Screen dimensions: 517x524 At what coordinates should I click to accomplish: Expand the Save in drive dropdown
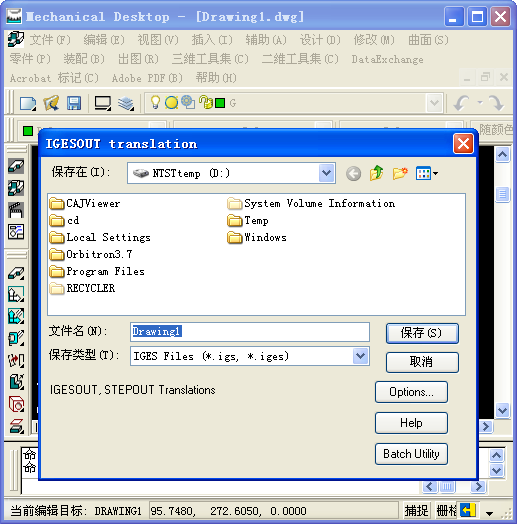coord(327,173)
